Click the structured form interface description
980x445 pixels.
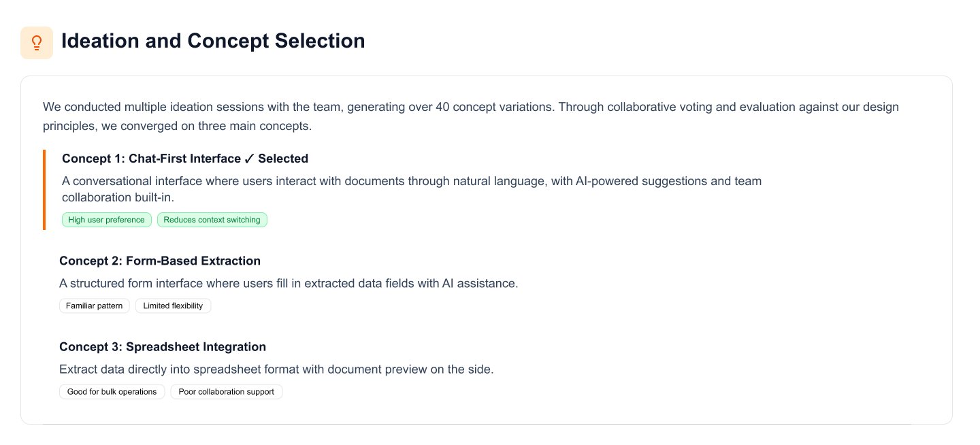click(289, 283)
